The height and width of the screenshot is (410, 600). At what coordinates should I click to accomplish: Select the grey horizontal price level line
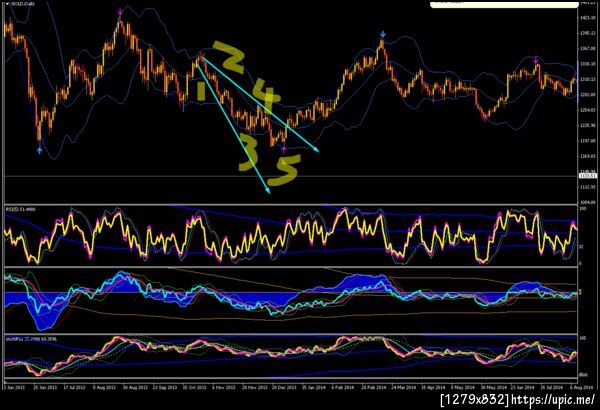pos(291,176)
